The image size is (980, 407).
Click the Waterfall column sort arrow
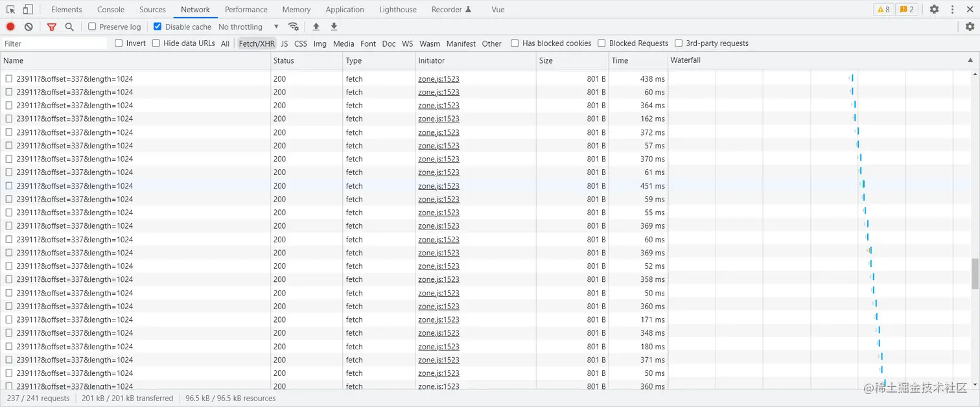point(970,60)
